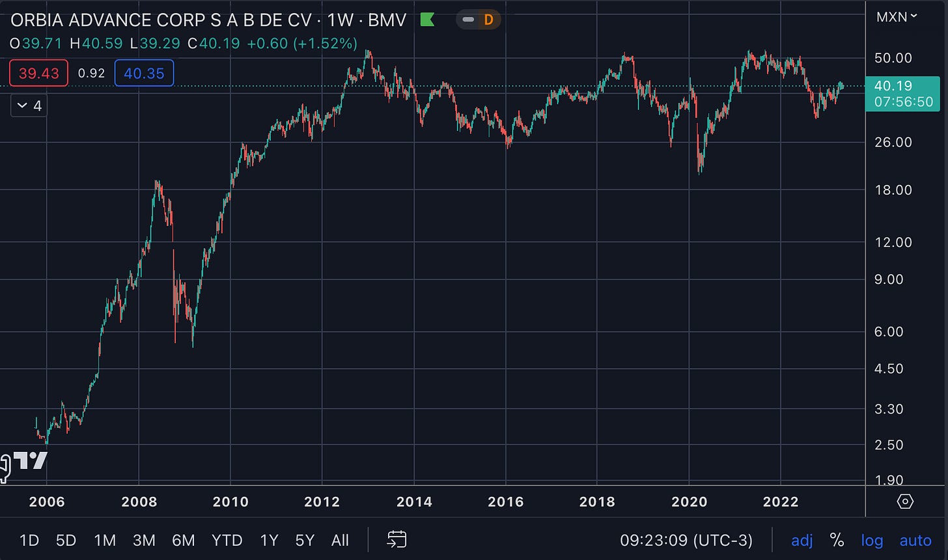Viewport: 948px width, 560px height.
Task: Click the 2018 time axis label
Action: 597,501
